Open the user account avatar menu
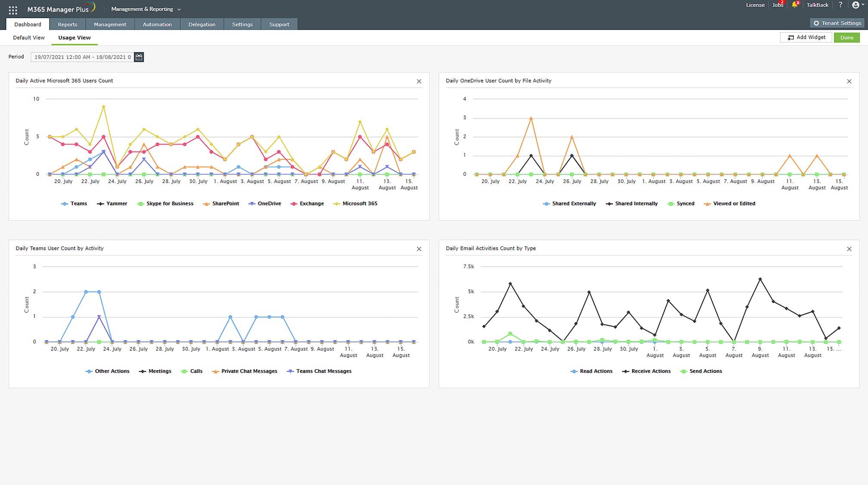Image resolution: width=868 pixels, height=485 pixels. point(856,5)
